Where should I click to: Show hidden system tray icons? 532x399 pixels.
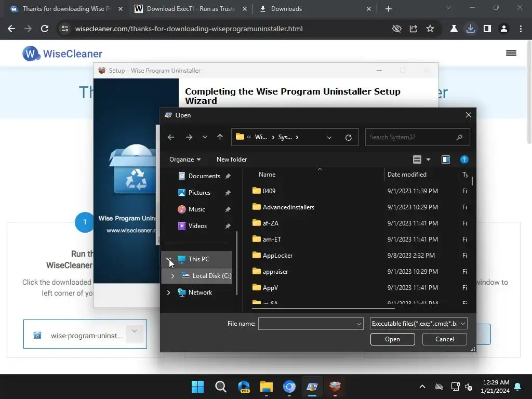[x=422, y=387]
